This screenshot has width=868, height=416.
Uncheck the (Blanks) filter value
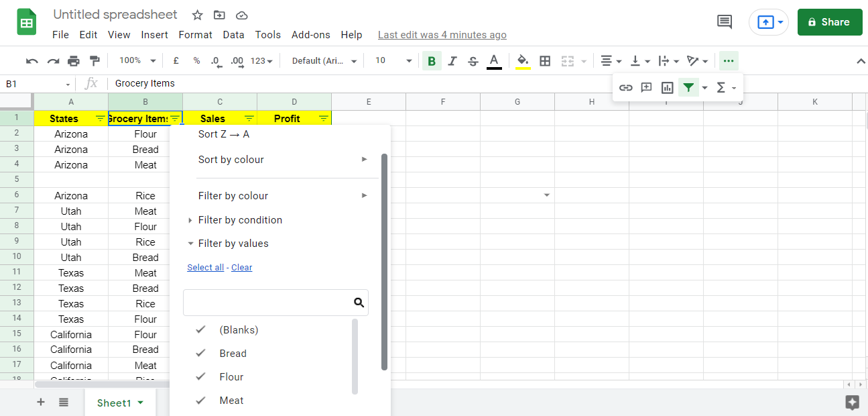tap(200, 329)
